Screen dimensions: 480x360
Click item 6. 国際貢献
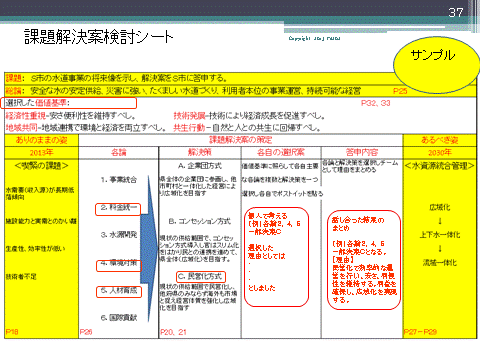119,318
